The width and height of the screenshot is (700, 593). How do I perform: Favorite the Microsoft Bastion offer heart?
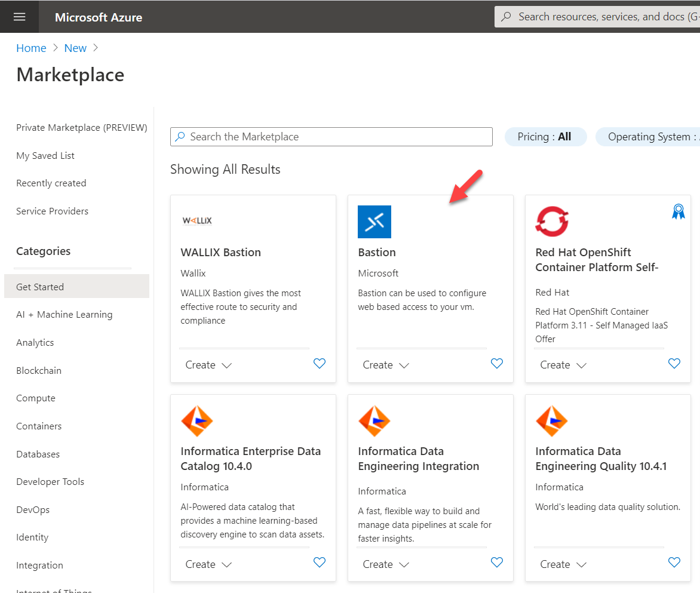(496, 364)
